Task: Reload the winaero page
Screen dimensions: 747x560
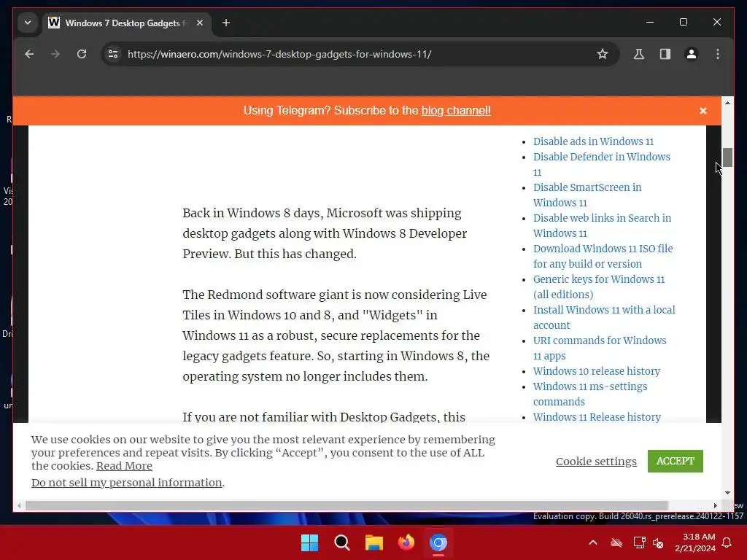Action: click(82, 54)
